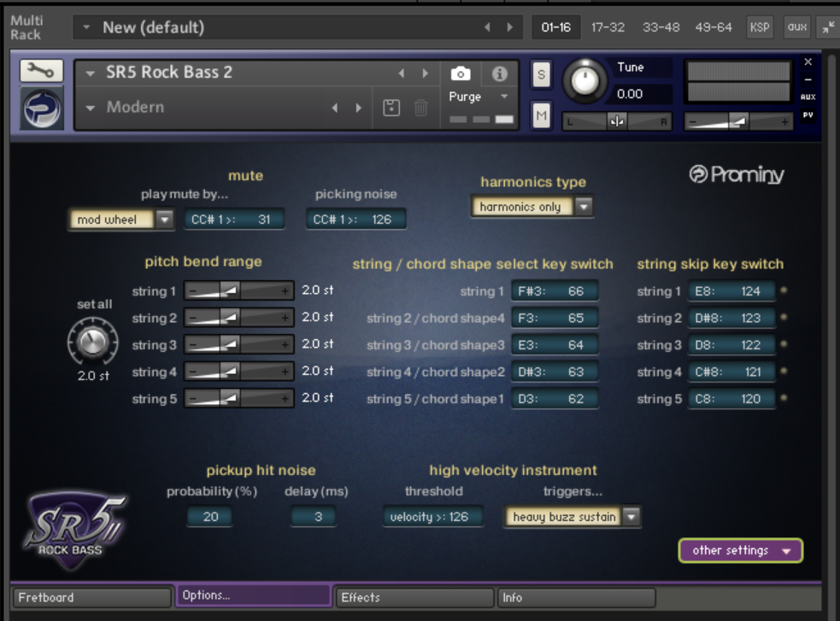Click the string skip E8: 124 field
Viewport: 840px width, 621px height.
[731, 291]
